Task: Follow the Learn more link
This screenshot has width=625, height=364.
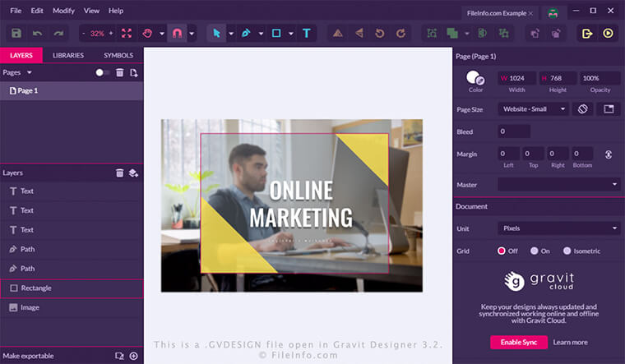Action: click(x=570, y=342)
